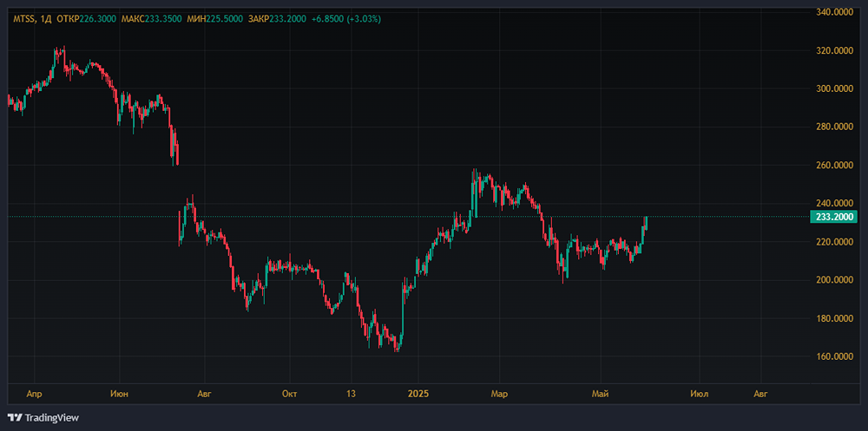Image resolution: width=868 pixels, height=431 pixels.
Task: Click the Окт label on the time axis
Action: [290, 394]
